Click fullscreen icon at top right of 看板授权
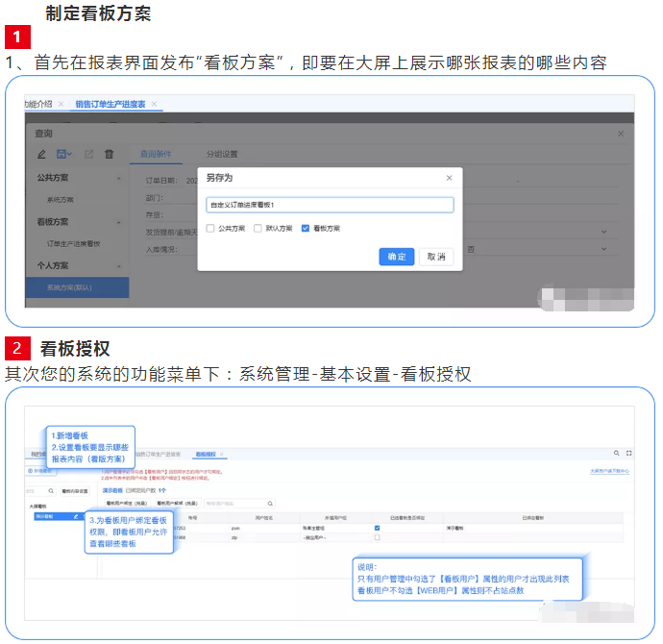Viewport: 663px width, 644px height. point(629,452)
